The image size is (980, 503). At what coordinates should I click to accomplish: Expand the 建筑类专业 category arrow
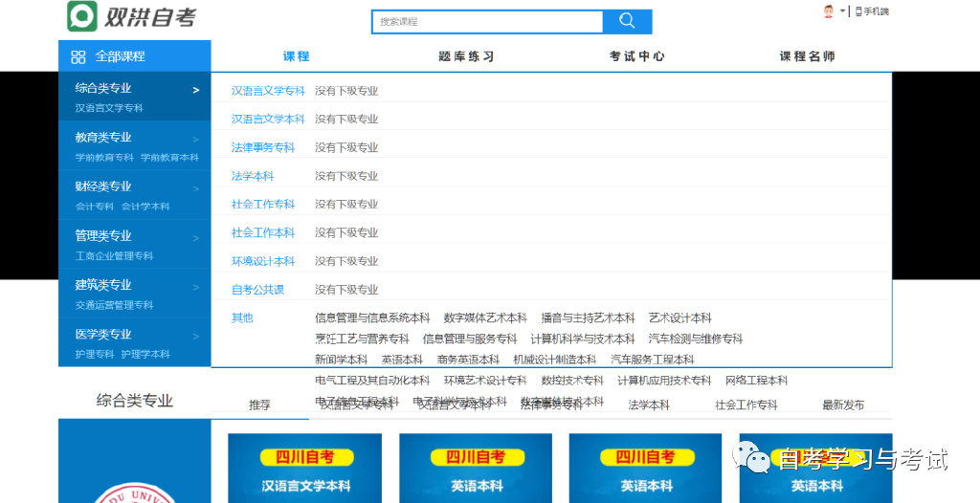[195, 288]
